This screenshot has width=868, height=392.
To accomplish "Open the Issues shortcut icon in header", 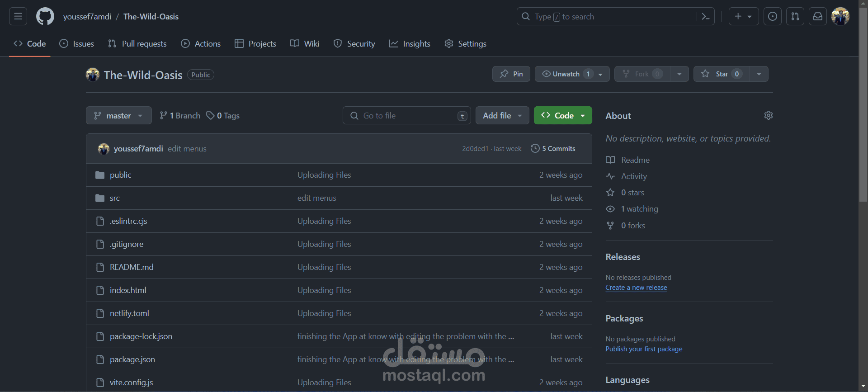I will click(x=773, y=16).
